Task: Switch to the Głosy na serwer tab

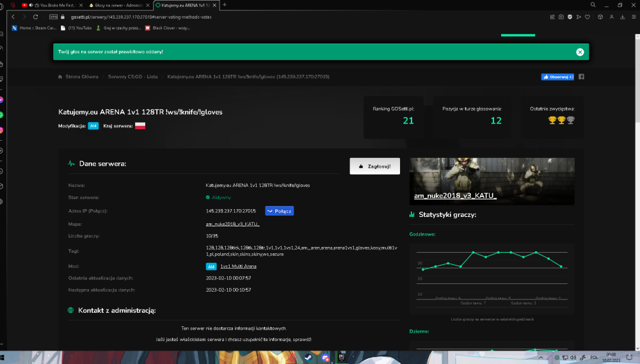Action: 118,5
